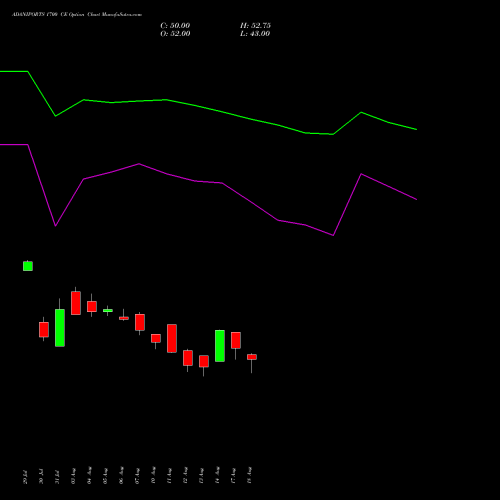
Task: Select the high value H: 52.75
Action: click(x=255, y=26)
